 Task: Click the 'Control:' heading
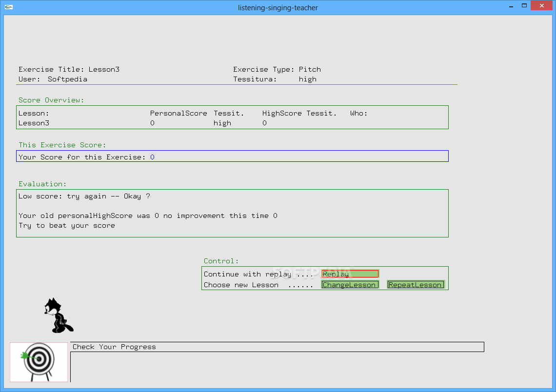[x=221, y=261]
